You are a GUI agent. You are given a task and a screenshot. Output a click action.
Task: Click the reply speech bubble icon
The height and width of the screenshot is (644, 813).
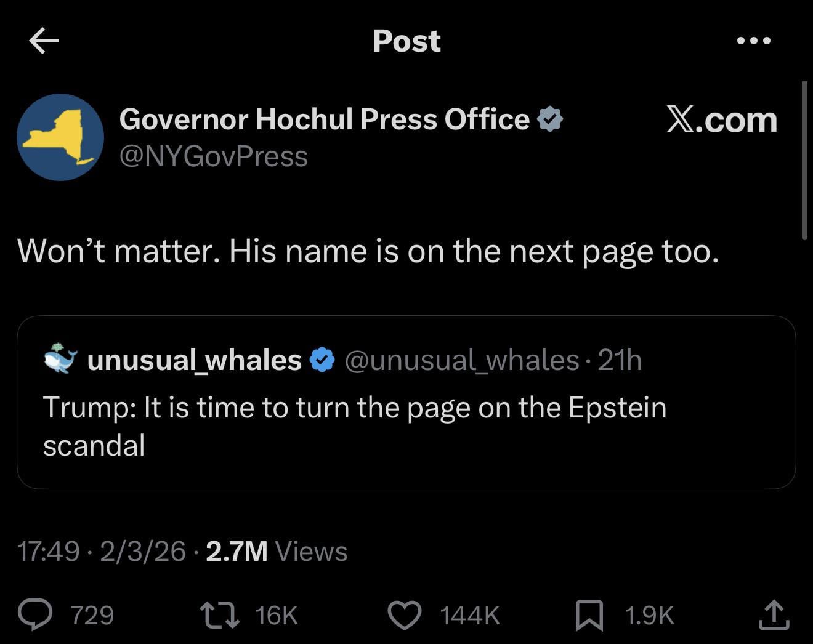pos(35,615)
